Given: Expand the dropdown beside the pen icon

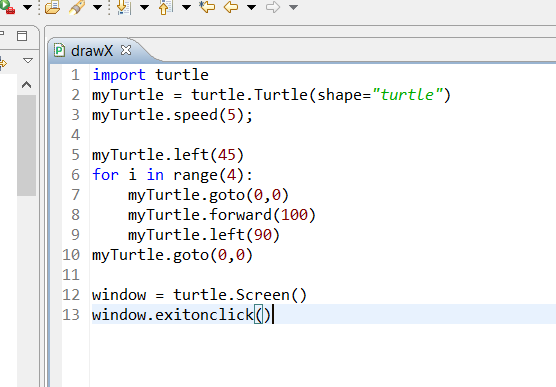Looking at the screenshot, I should (x=98, y=7).
